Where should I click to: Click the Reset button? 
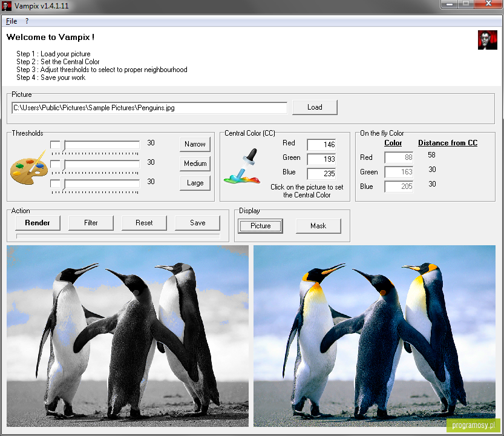pos(144,223)
